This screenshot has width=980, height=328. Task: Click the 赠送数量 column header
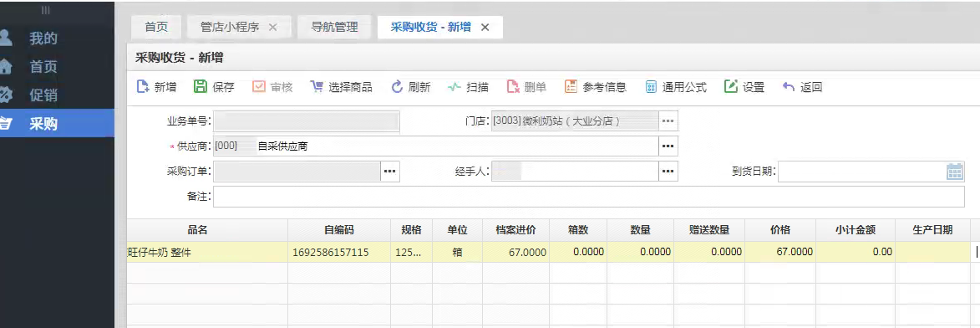point(709,230)
